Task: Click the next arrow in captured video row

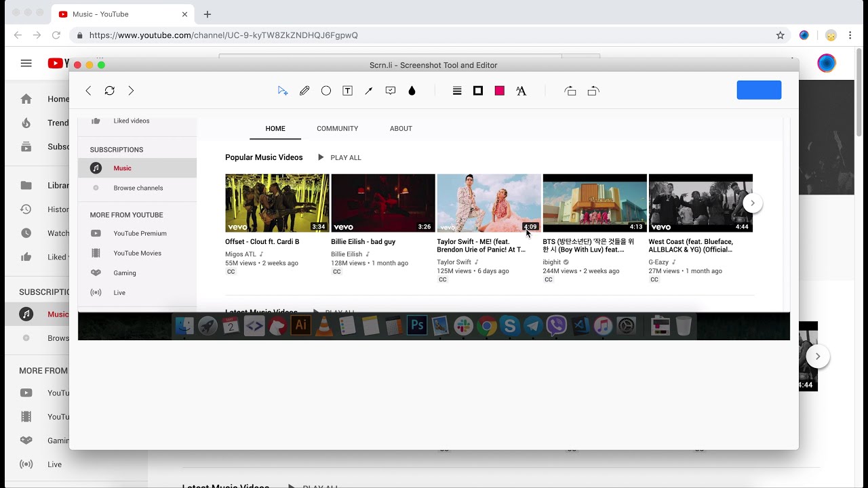Action: pos(752,203)
